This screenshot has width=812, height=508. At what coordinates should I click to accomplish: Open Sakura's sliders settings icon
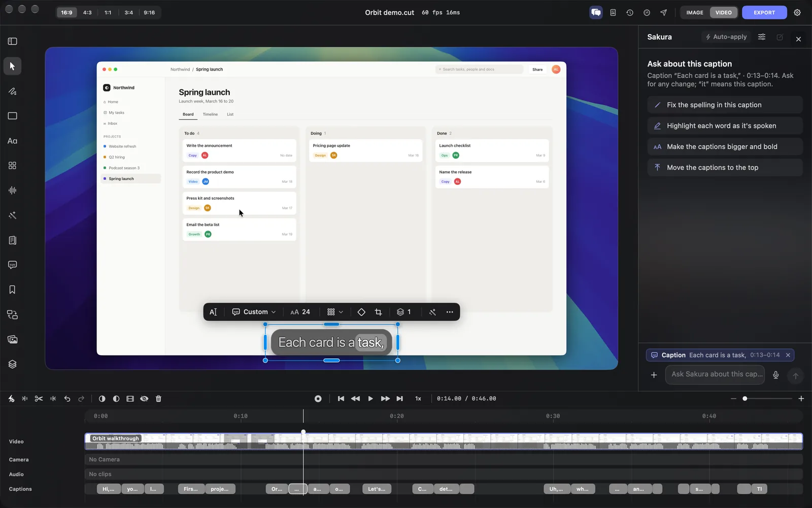coord(762,37)
